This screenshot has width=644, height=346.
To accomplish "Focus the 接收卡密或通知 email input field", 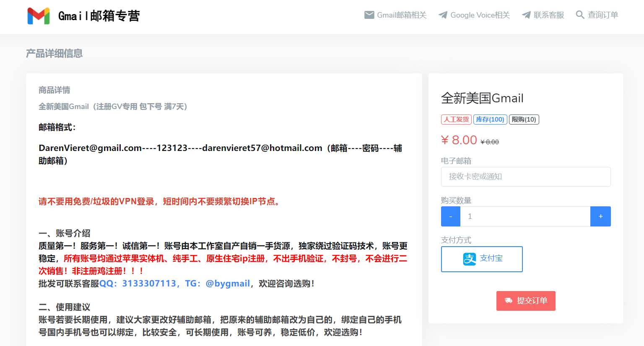I will tap(526, 177).
